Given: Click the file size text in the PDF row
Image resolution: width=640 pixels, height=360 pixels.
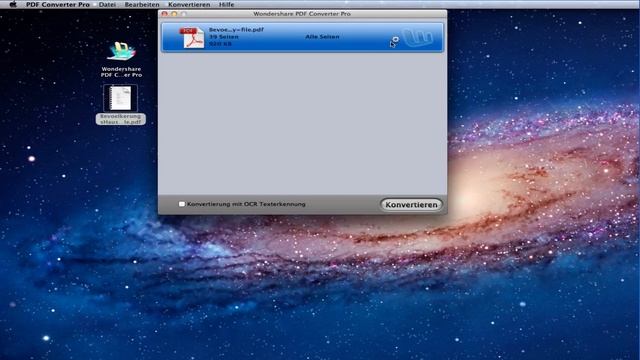Looking at the screenshot, I should tap(220, 44).
